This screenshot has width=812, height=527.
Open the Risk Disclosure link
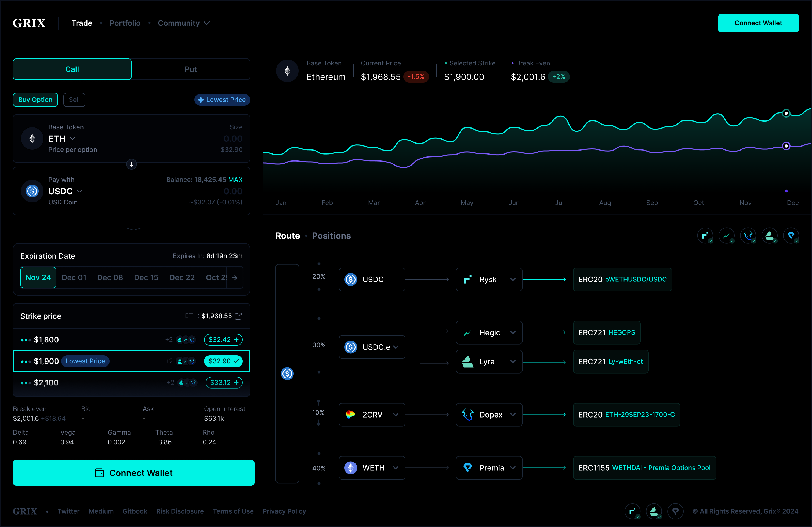coord(180,511)
